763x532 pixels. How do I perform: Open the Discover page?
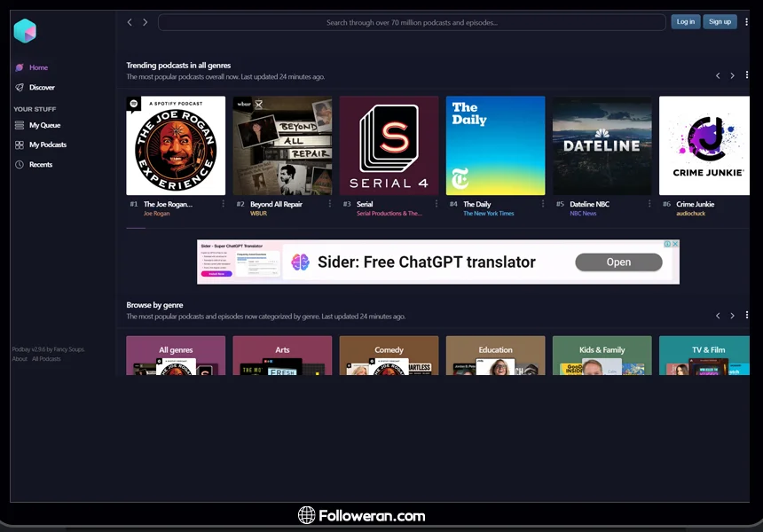pyautogui.click(x=42, y=88)
